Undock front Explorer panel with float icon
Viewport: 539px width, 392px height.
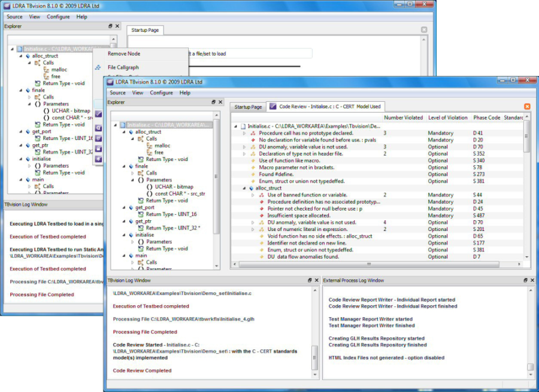tap(213, 102)
